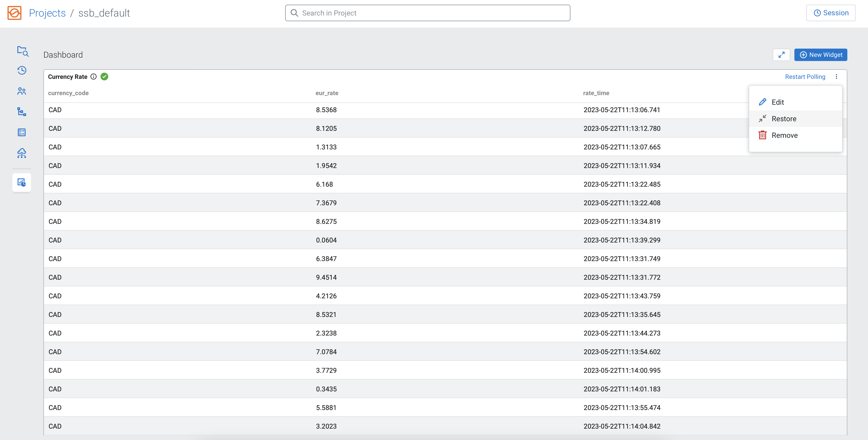Screen dimensions: 868x440
Task: Click the green status check icon
Action: click(104, 77)
